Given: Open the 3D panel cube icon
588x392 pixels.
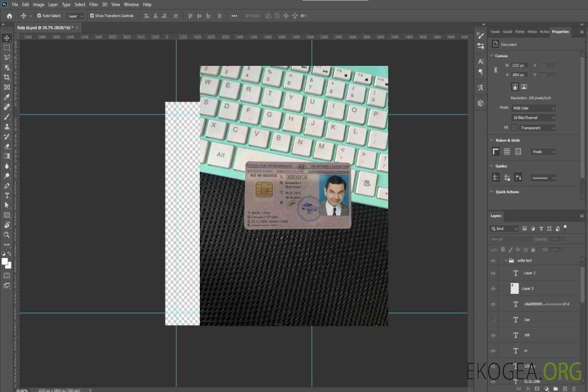Looking at the screenshot, I should click(x=480, y=103).
